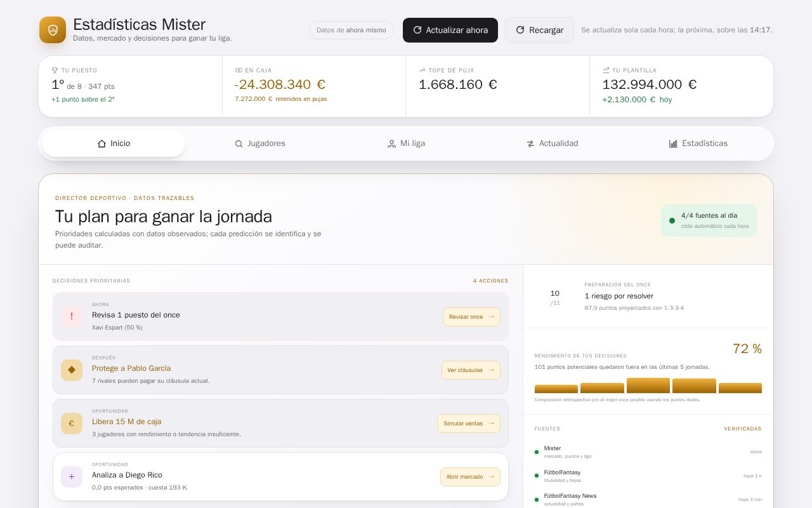The image size is (812, 508).
Task: Click the Revisar once button
Action: tap(471, 317)
